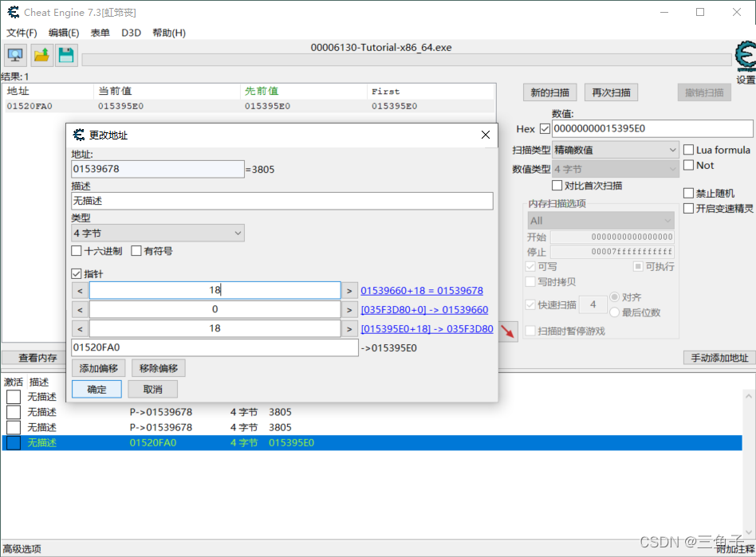Viewport: 756px width, 557px height.
Task: Click the 新的扫描 new scan button
Action: click(549, 92)
